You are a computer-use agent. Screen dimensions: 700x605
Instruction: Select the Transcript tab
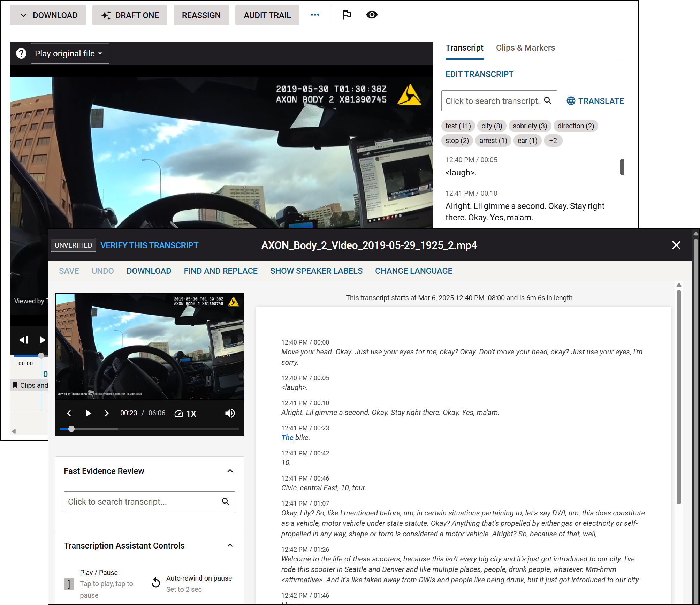[x=464, y=48]
